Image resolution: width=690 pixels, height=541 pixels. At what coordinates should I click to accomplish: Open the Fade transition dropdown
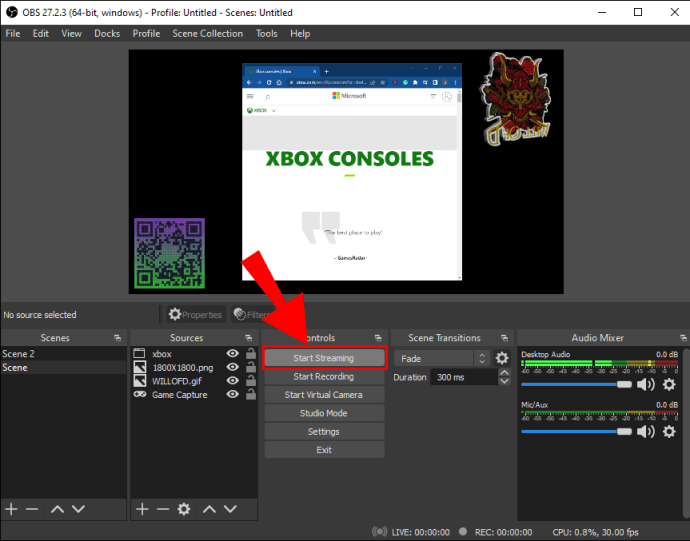[442, 358]
